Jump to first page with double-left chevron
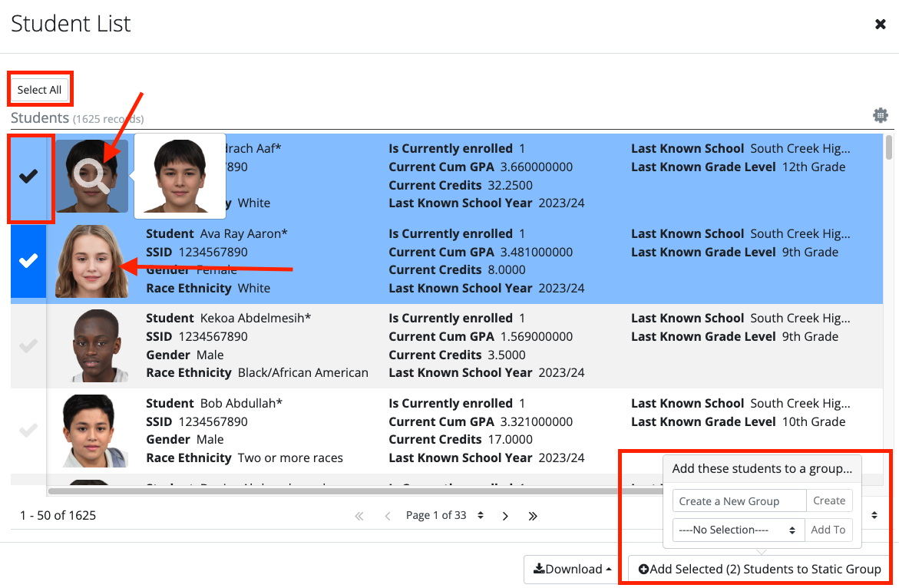Image resolution: width=899 pixels, height=588 pixels. (x=359, y=515)
